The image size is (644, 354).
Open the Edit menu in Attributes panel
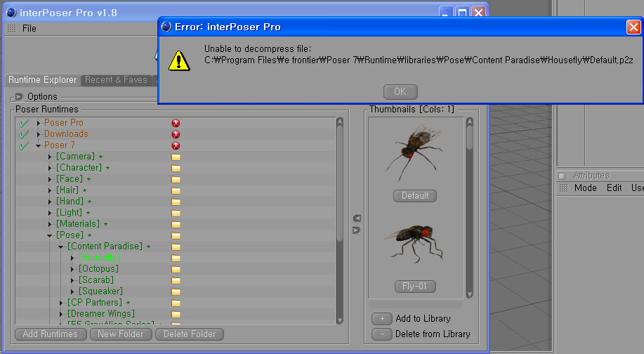(x=614, y=188)
